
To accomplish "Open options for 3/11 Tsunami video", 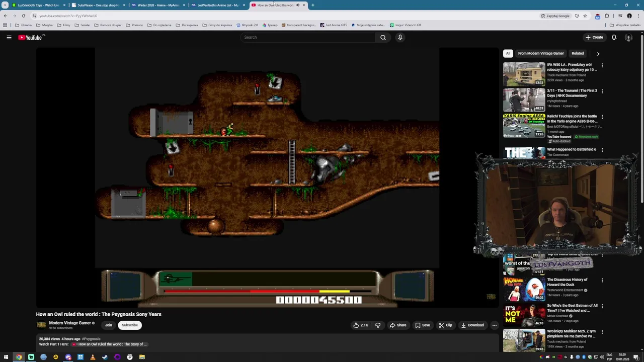I will coord(602,91).
